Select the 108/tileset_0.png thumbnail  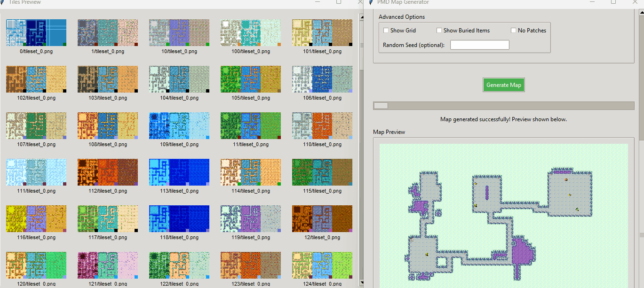tap(108, 125)
